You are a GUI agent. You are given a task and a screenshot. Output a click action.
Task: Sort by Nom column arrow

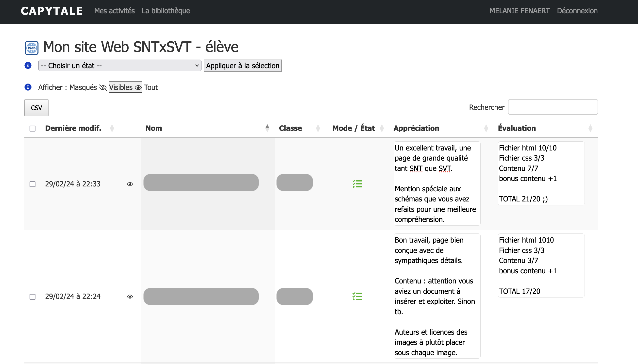pyautogui.click(x=267, y=128)
